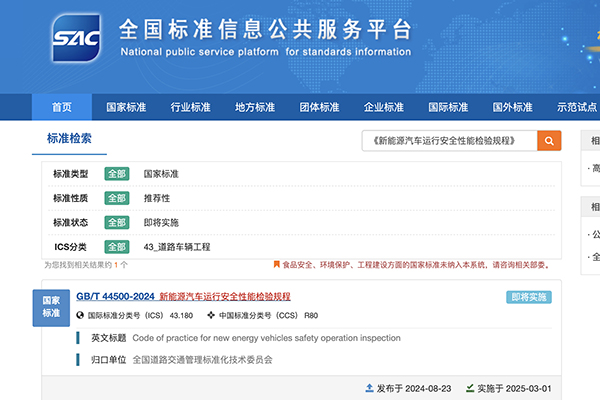Click the 即将实施 status tag
This screenshot has width=600, height=400.
pyautogui.click(x=529, y=297)
